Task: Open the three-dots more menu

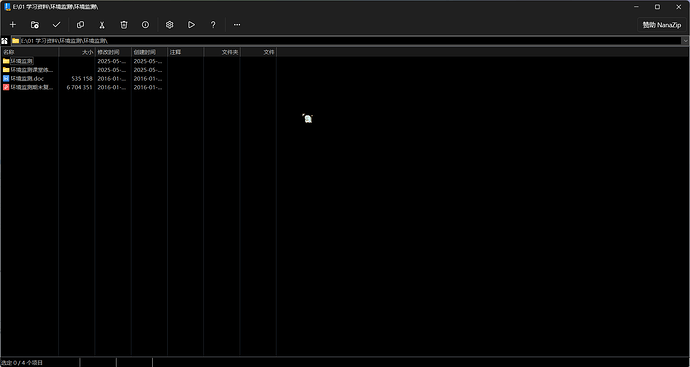Action: tap(237, 25)
